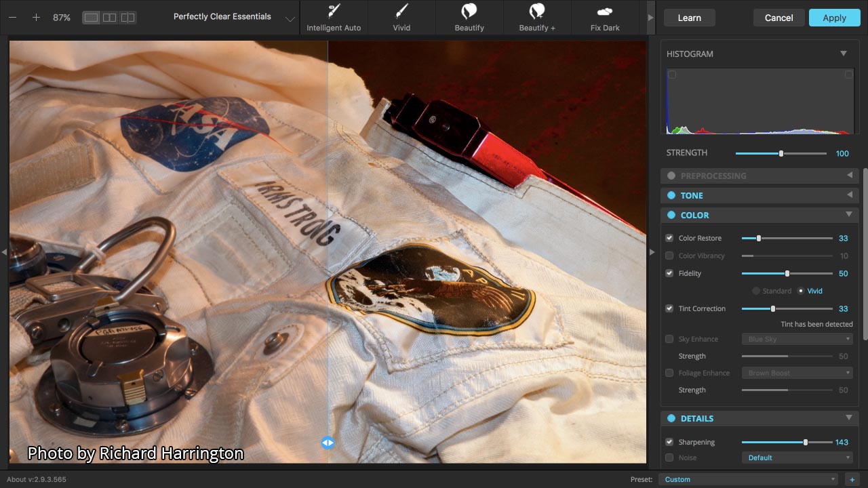Choose the Beautify preset
The height and width of the screenshot is (488, 868).
pyautogui.click(x=469, y=18)
